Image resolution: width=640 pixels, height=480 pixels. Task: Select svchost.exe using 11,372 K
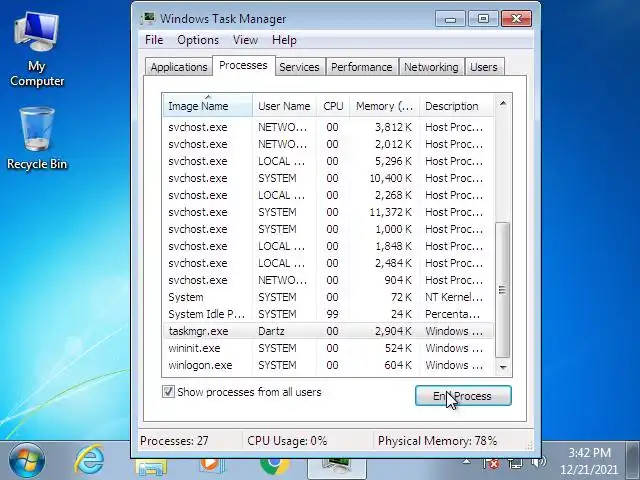[x=328, y=212]
